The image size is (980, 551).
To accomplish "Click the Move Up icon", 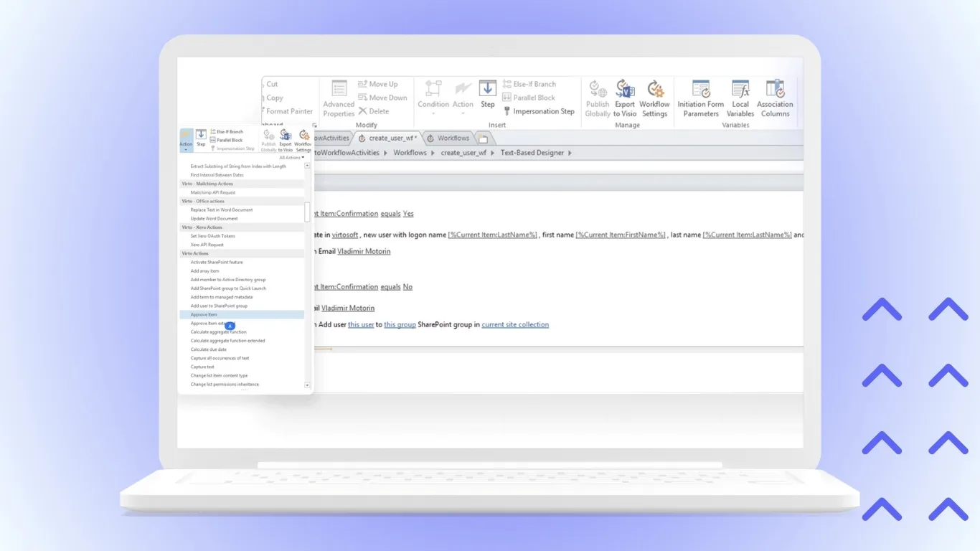I will (381, 84).
